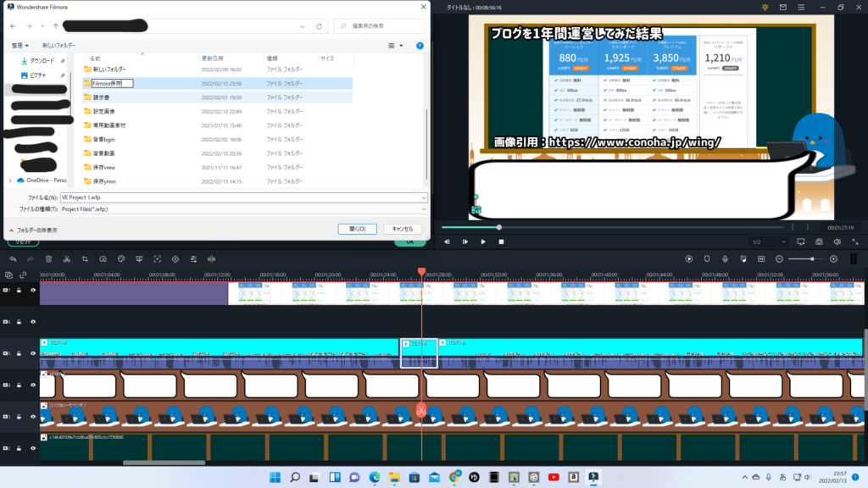Screen dimensions: 868x488
Task: Sort by the 名前 column header
Action: 95,58
